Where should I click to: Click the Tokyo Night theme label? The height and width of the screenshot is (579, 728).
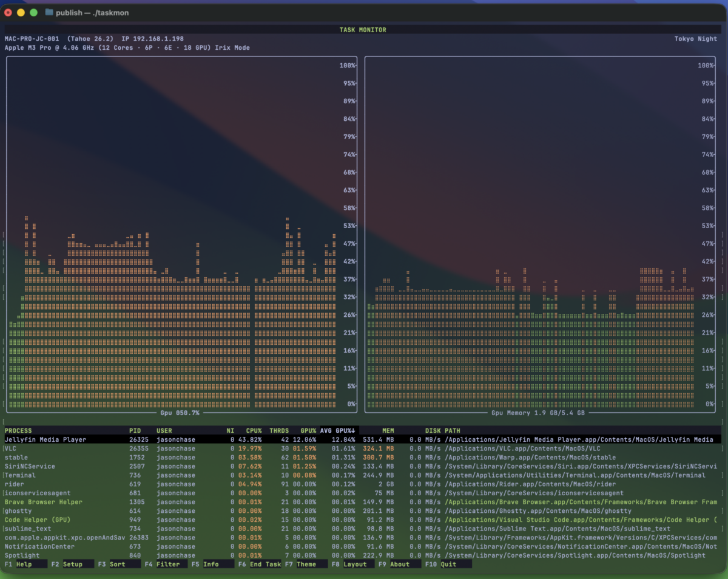pyautogui.click(x=695, y=39)
